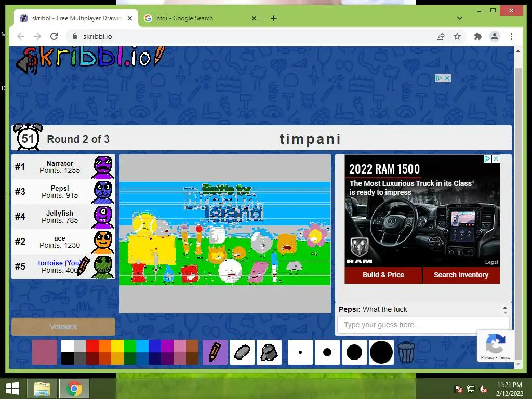Pick the bright yellow color swatch
The image size is (532, 399).
tap(117, 346)
